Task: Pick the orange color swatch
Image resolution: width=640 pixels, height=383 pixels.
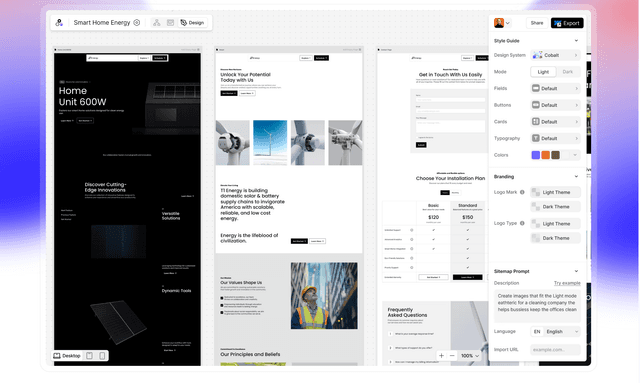Action: point(545,155)
